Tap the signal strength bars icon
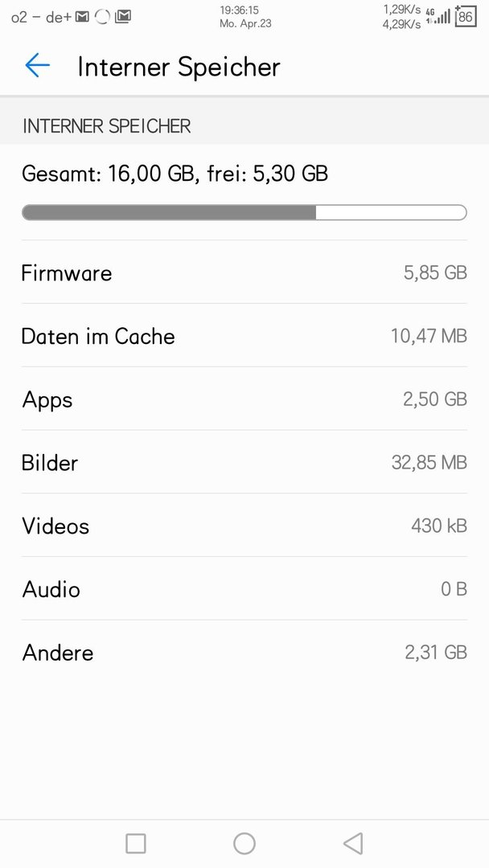 click(442, 17)
